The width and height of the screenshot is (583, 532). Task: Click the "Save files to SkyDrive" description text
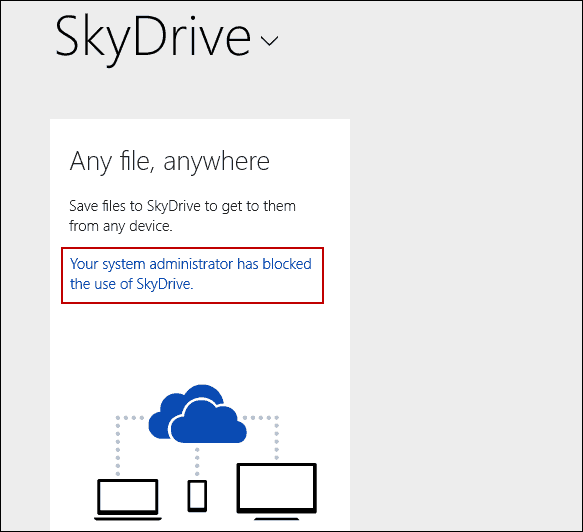[x=182, y=216]
